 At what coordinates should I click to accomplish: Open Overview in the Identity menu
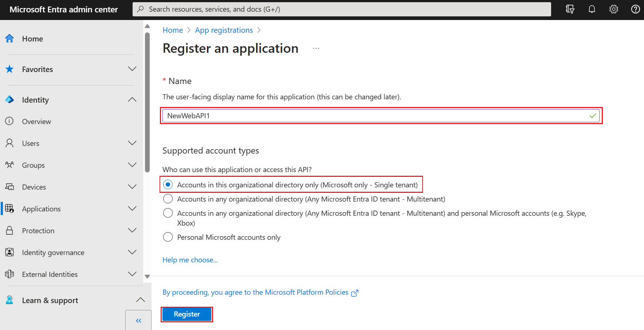[x=36, y=122]
